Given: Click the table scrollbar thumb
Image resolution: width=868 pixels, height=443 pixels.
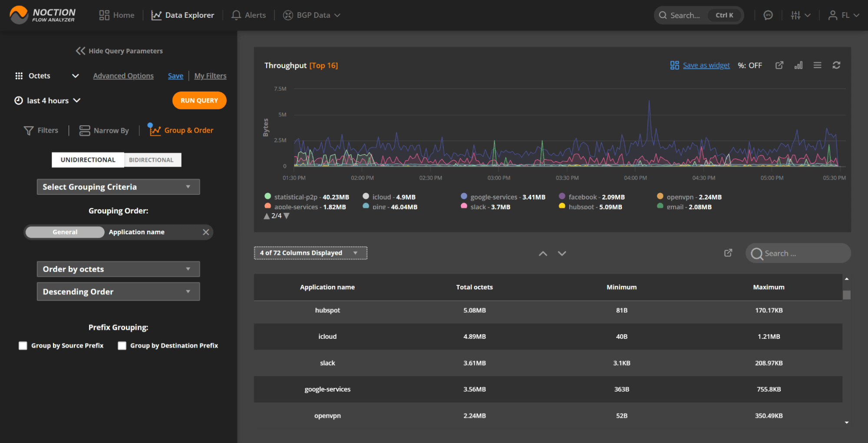Looking at the screenshot, I should 847,295.
